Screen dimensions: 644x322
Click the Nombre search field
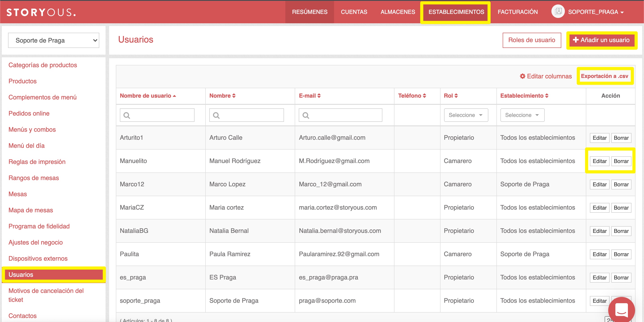[246, 115]
